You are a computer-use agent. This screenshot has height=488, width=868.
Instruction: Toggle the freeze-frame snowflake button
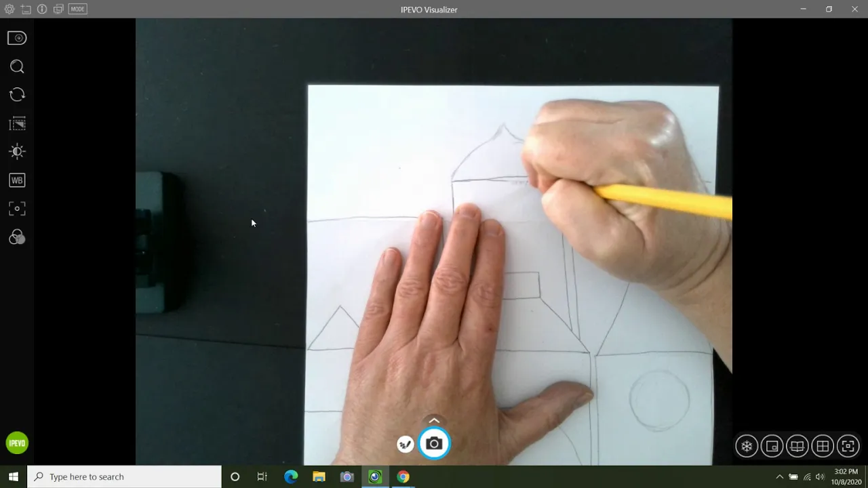tap(747, 446)
